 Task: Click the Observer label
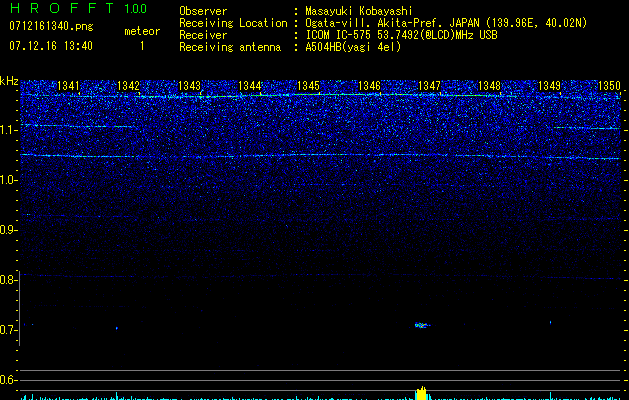click(203, 11)
